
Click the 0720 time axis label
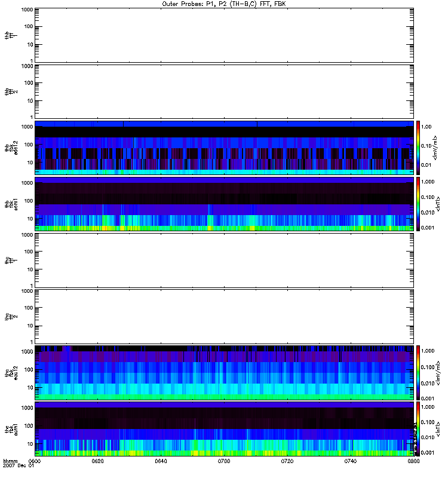click(x=287, y=461)
